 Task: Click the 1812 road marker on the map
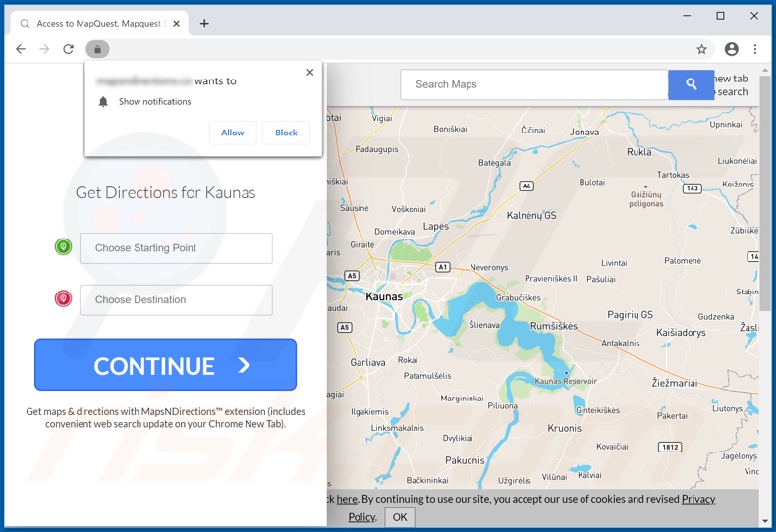click(x=670, y=447)
